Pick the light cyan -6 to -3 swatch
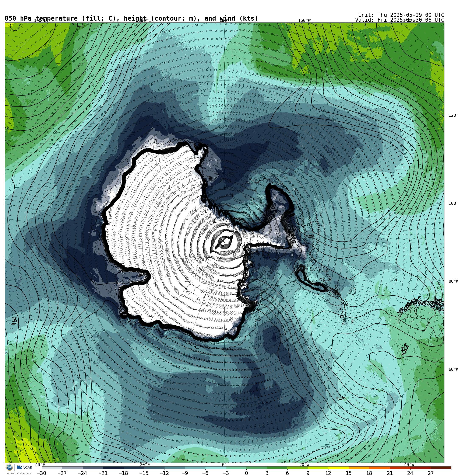The image size is (458, 476). pos(216,468)
